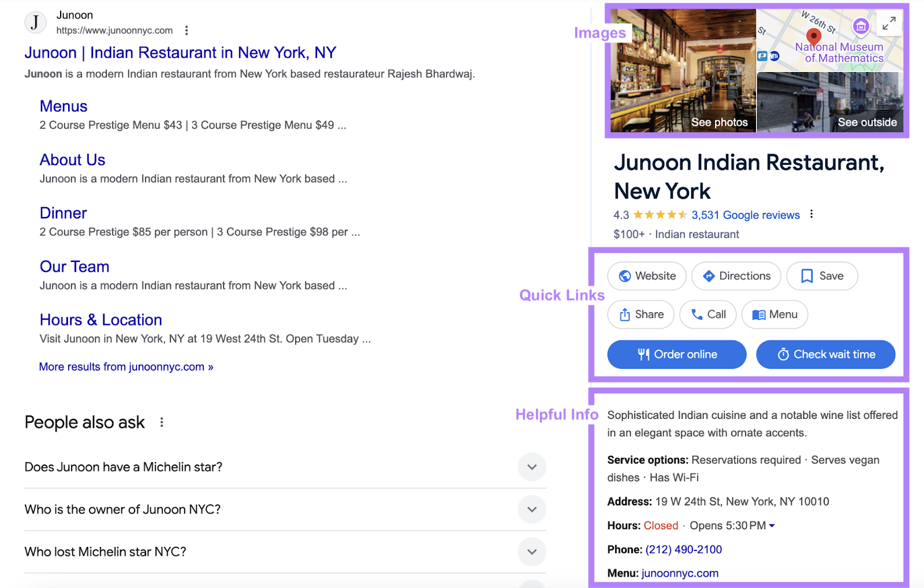This screenshot has height=588, width=924.
Task: Click the Save bookmark icon
Action: tap(806, 276)
